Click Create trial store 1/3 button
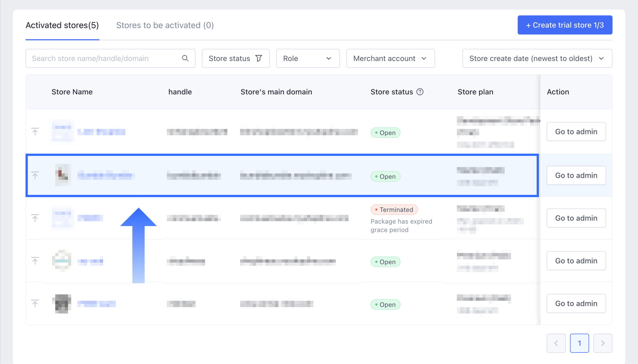Image resolution: width=638 pixels, height=364 pixels. coord(565,25)
